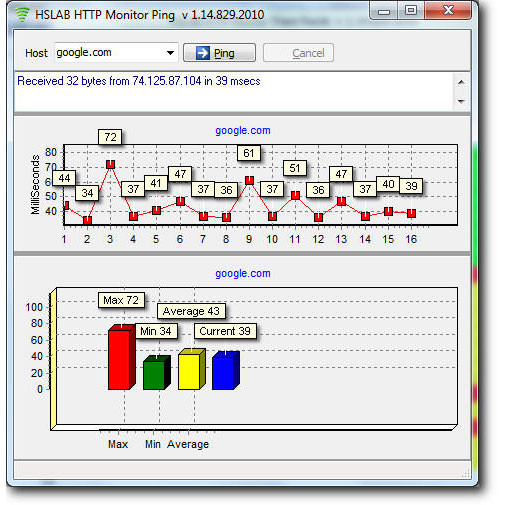Viewport: 505px width, 505px height.
Task: Minimize the HSLAB HTTP Monitor Ping window
Action: pyautogui.click(x=384, y=11)
